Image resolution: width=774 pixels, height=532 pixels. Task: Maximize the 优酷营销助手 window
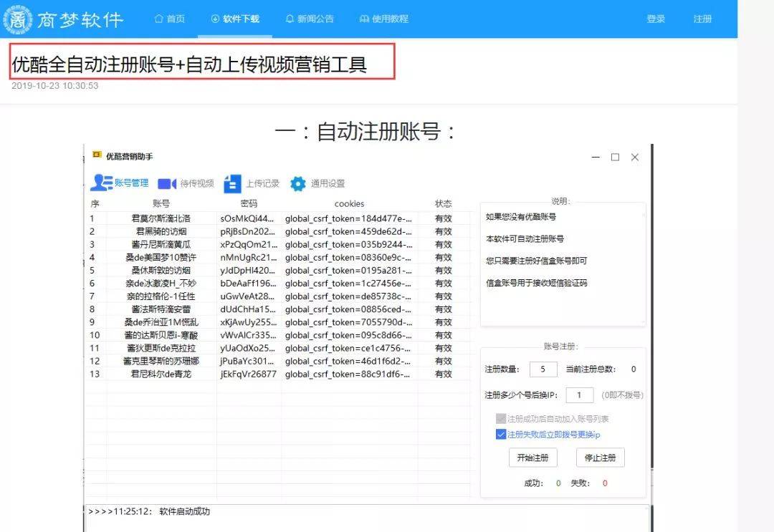coord(615,158)
